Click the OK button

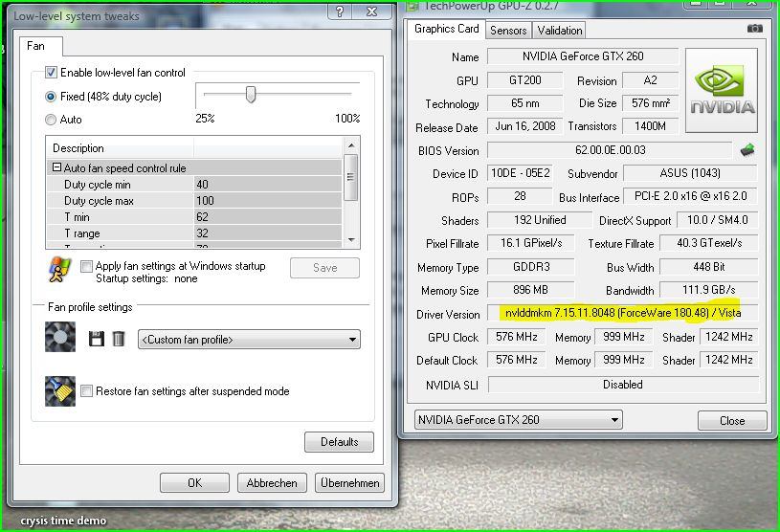pos(194,483)
